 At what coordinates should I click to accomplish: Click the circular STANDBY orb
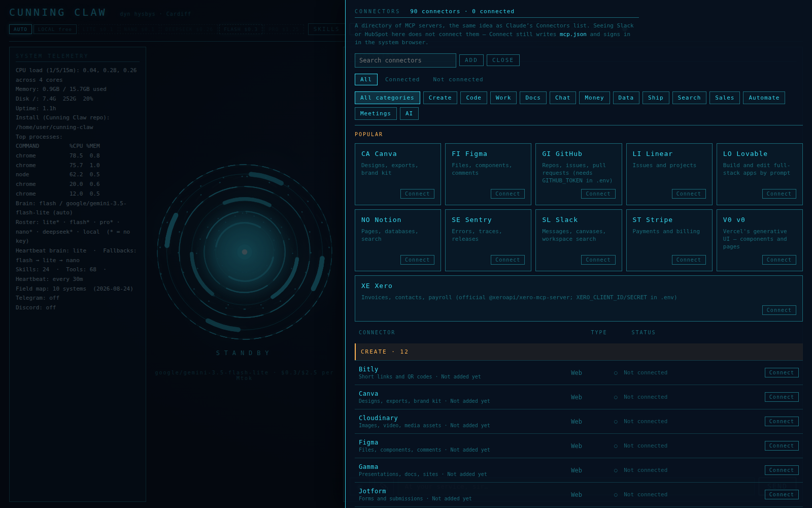[245, 252]
